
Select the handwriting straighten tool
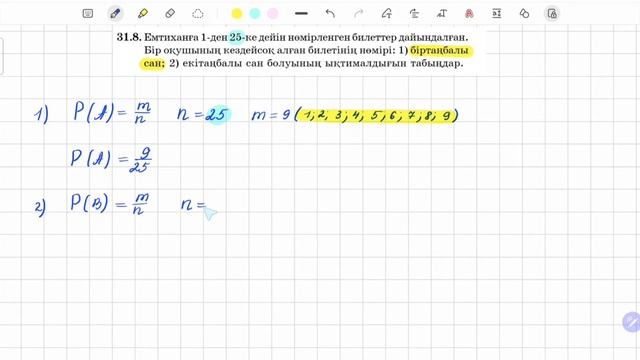[x=414, y=13]
